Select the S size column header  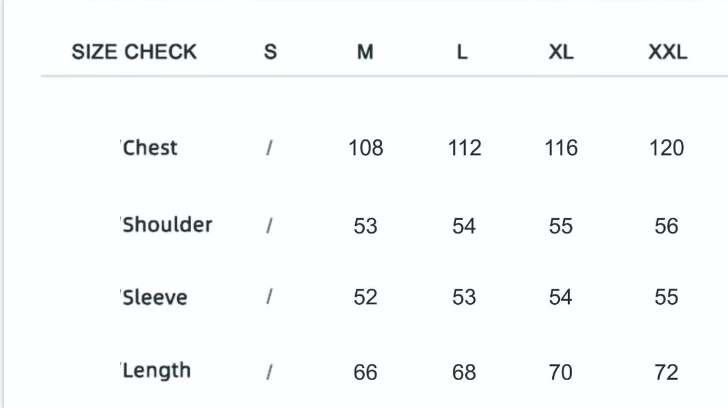tap(270, 53)
